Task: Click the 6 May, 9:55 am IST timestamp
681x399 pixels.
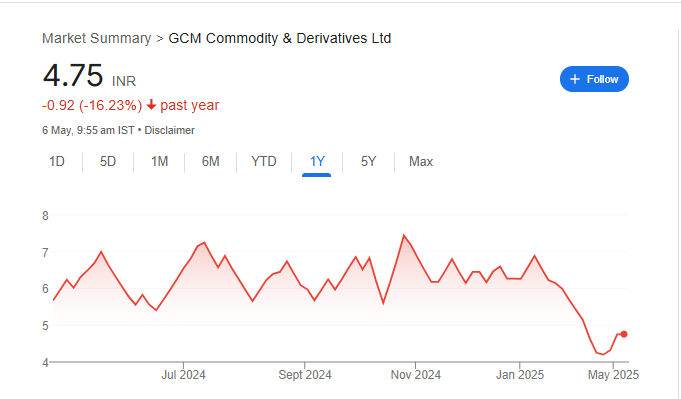Action: coord(88,130)
